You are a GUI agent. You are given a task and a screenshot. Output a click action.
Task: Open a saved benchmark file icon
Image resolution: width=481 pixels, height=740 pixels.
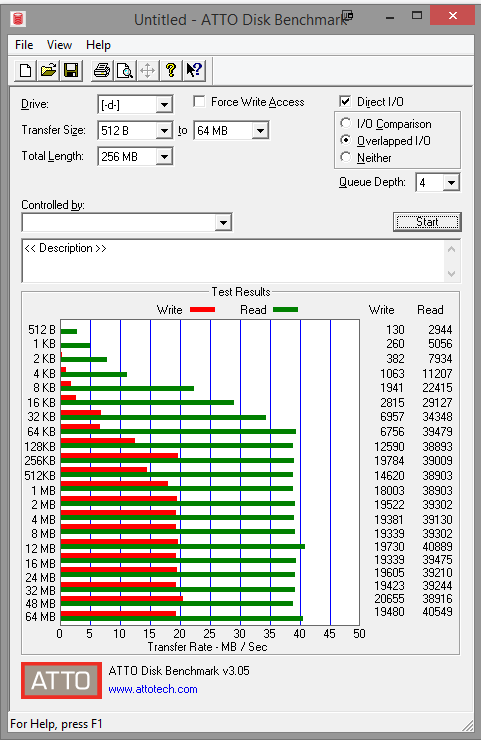48,71
